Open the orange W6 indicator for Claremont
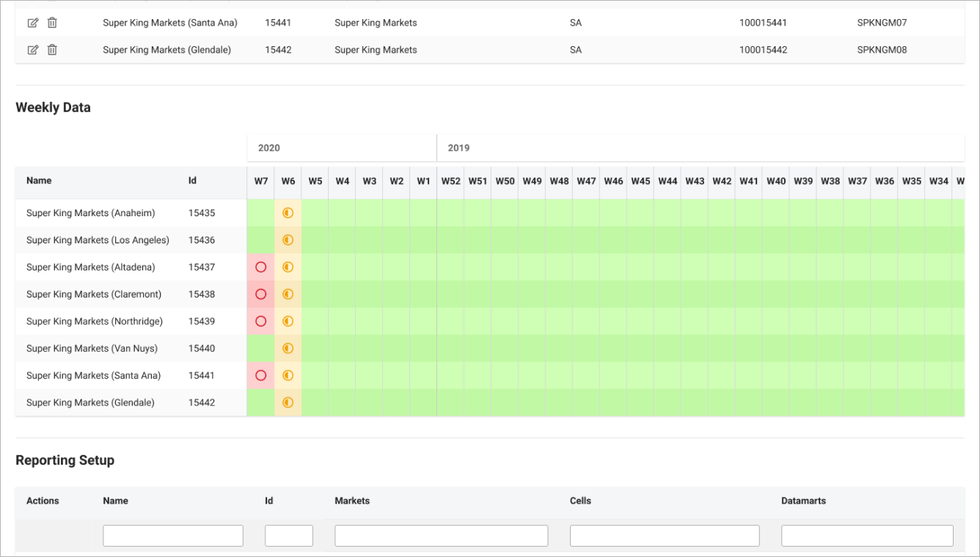The image size is (980, 557). (x=288, y=295)
